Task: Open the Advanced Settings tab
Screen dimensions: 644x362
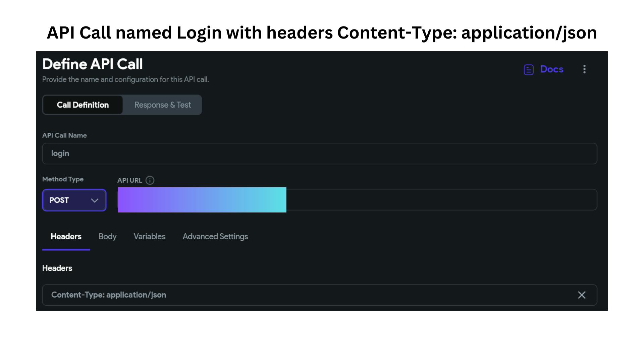Action: (x=215, y=237)
